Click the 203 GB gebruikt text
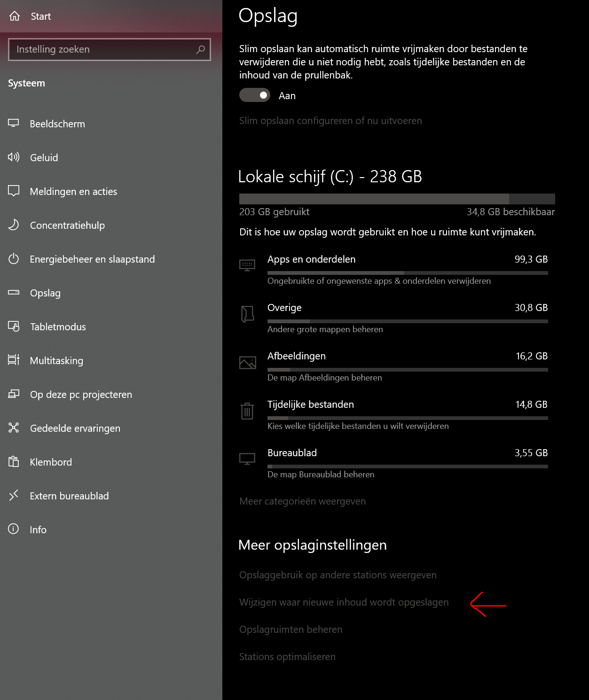Screen dimensions: 589x700 tap(274, 212)
